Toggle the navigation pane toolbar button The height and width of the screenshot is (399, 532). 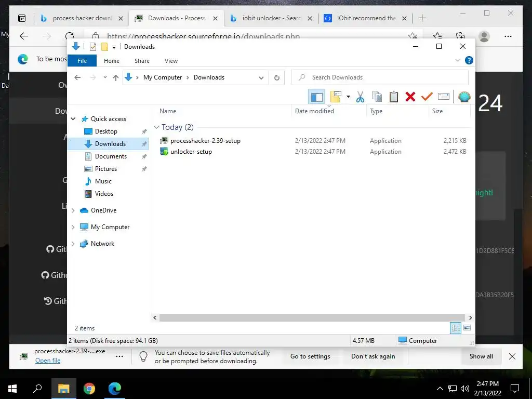click(316, 97)
